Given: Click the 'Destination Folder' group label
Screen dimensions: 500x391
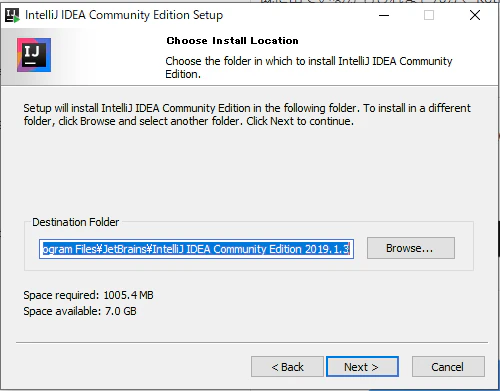Looking at the screenshot, I should click(75, 222).
